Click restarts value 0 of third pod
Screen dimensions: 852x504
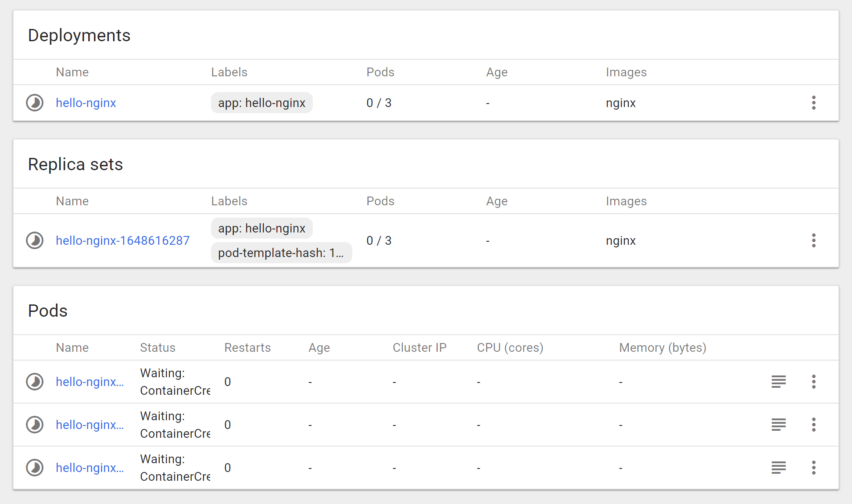pos(228,468)
